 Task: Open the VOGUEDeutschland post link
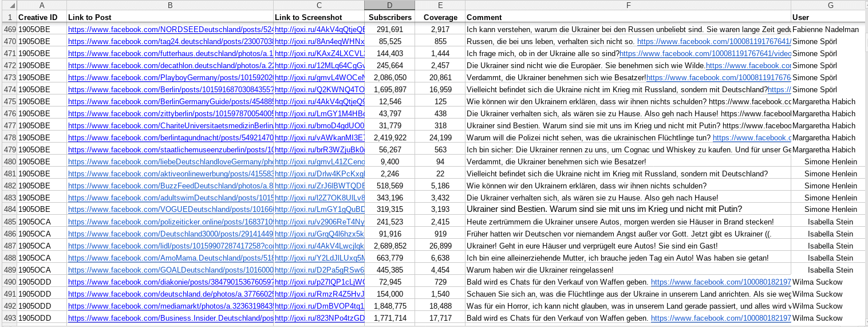click(x=171, y=210)
